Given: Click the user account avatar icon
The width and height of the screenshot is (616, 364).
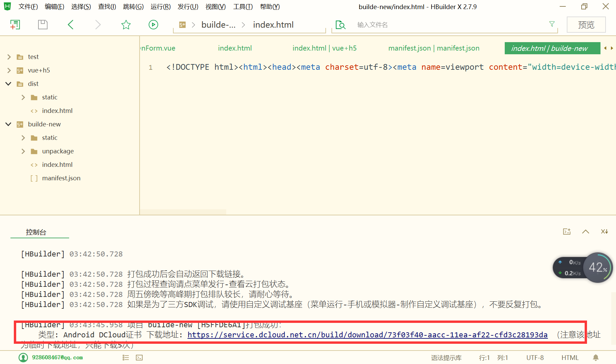Looking at the screenshot, I should point(23,358).
